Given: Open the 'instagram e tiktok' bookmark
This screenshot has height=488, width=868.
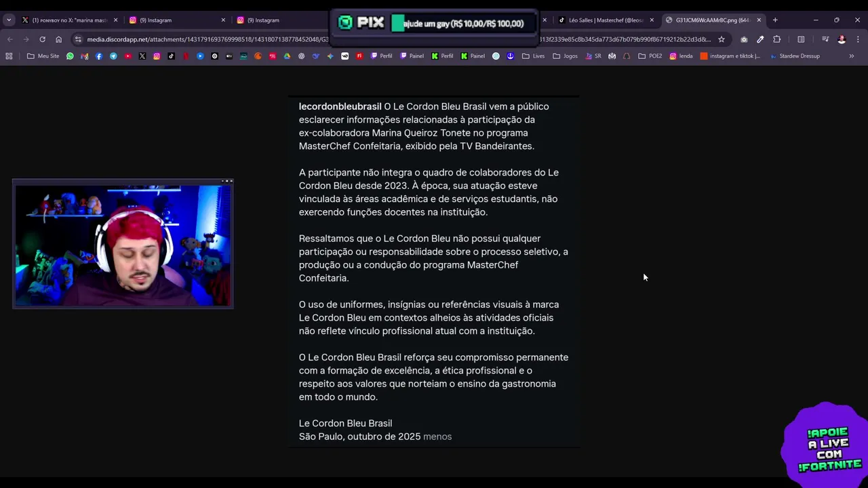Looking at the screenshot, I should [730, 56].
